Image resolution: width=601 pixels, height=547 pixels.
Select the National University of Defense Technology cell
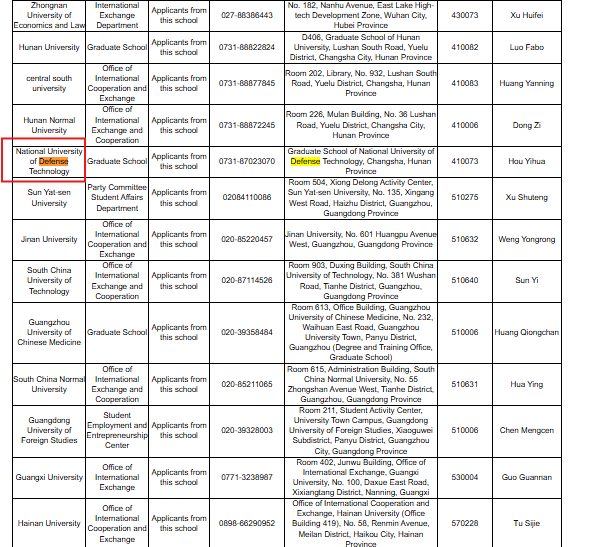click(49, 161)
